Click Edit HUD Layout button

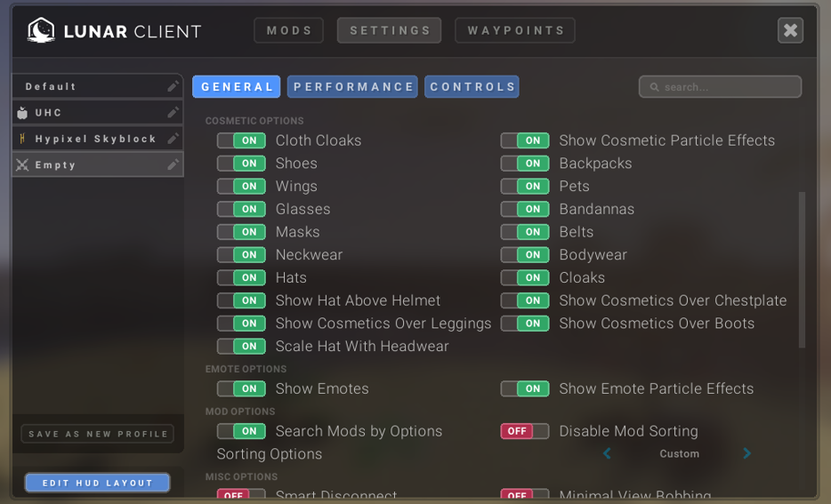[98, 483]
